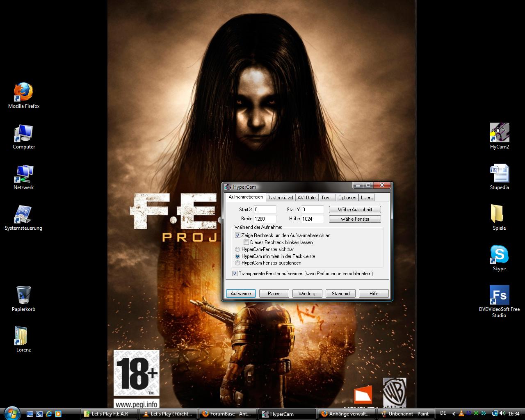Click the network connection tray icon

[495, 413]
